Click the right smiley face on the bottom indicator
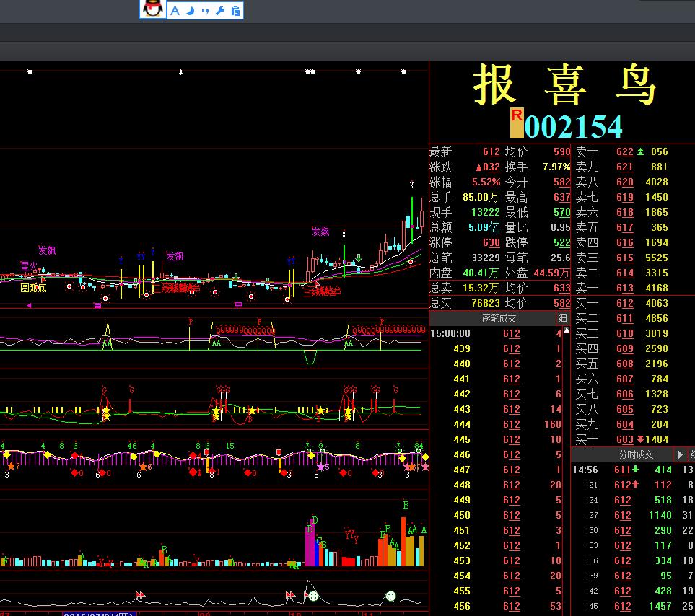Screen dimensions: 695x616 pos(390,596)
